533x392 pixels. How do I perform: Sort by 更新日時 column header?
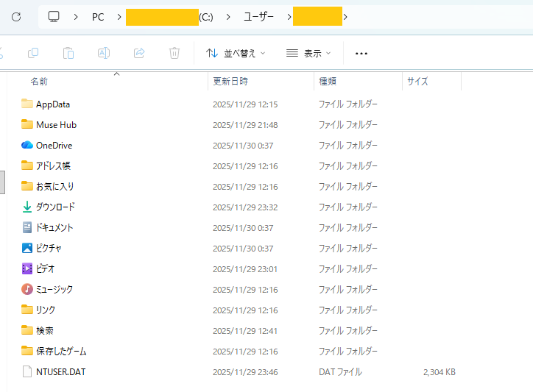(x=230, y=81)
